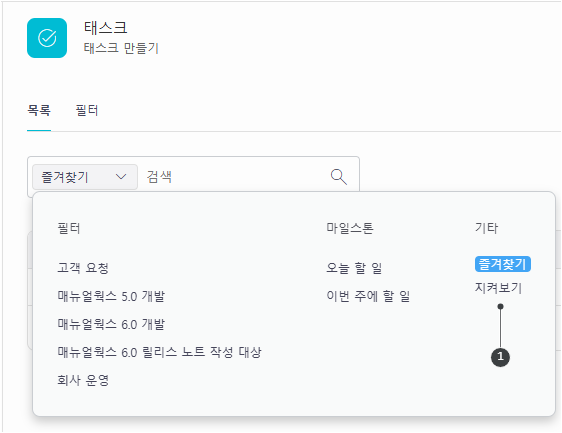Click the 태스크 만들기 link

point(121,48)
